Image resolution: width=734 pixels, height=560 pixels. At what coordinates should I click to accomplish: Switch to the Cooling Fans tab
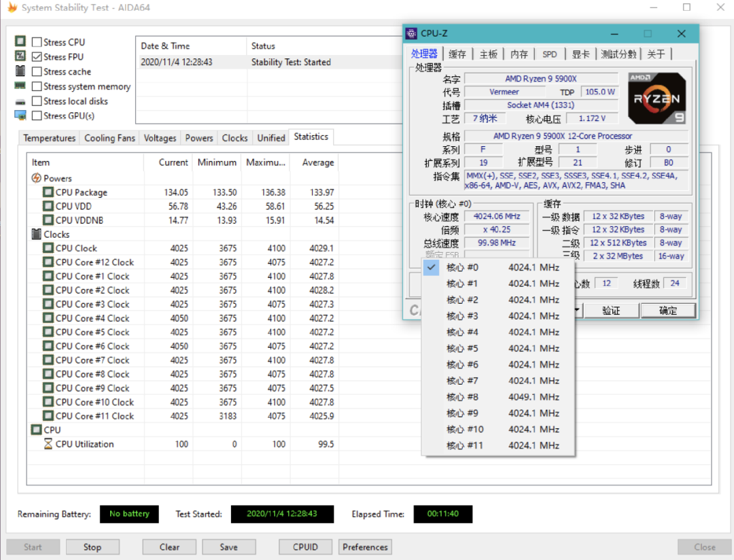109,138
